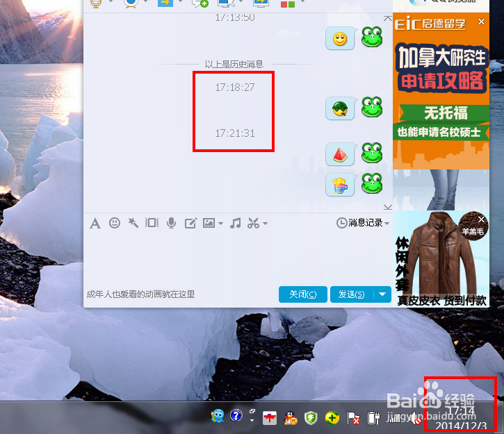
Task: Open the taskbar clock showing 17:14
Action: (461, 418)
